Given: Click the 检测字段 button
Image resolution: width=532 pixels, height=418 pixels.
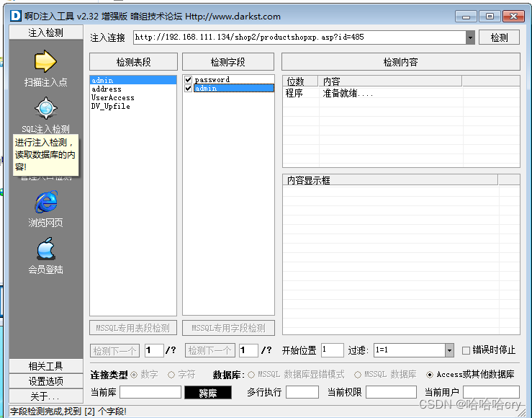Looking at the screenshot, I should pyautogui.click(x=228, y=62).
